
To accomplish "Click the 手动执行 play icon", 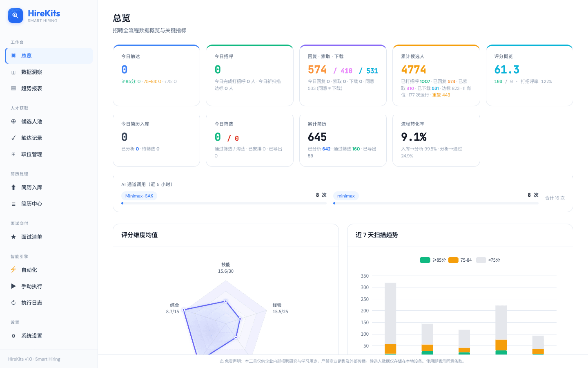I will tap(13, 286).
